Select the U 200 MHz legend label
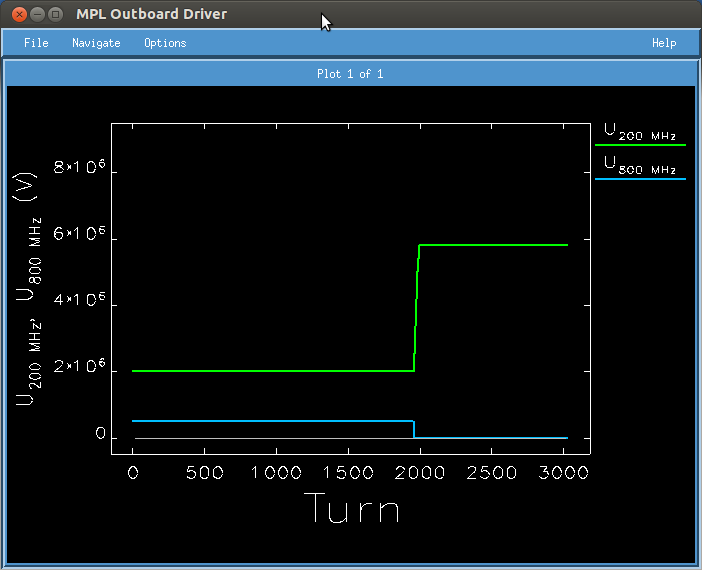 tap(640, 133)
